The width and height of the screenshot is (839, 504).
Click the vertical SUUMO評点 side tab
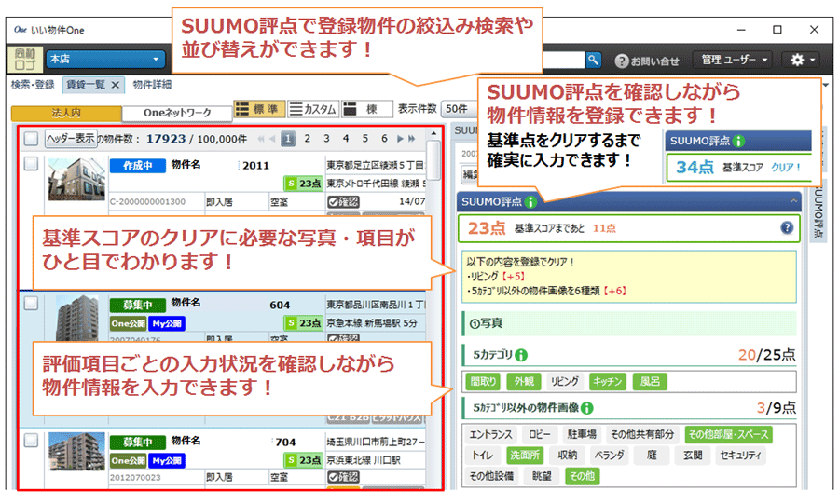coord(818,211)
